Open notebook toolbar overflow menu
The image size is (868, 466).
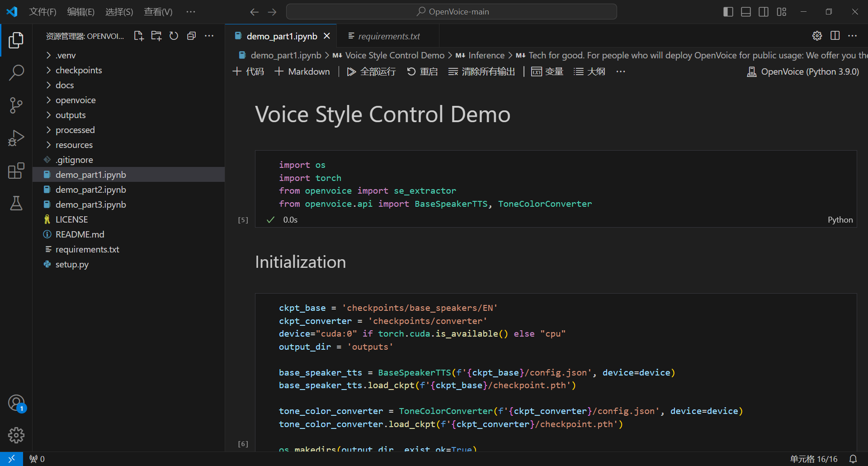point(621,71)
